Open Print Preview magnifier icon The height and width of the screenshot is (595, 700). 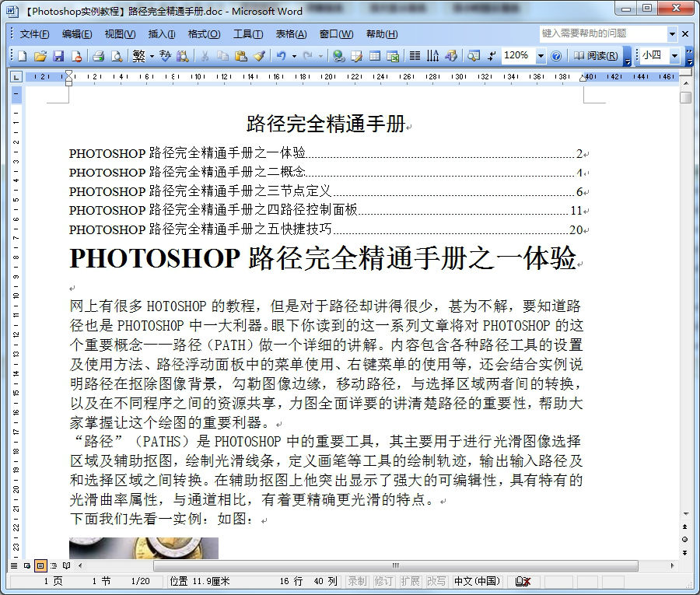click(x=117, y=56)
